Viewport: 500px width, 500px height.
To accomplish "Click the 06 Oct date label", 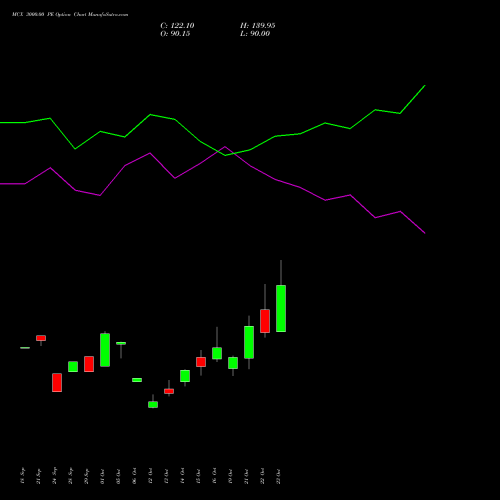I will [x=135, y=476].
